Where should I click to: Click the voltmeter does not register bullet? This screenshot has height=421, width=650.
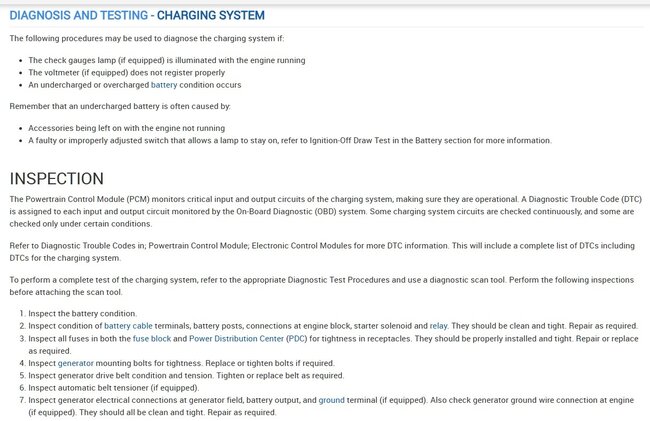point(128,73)
